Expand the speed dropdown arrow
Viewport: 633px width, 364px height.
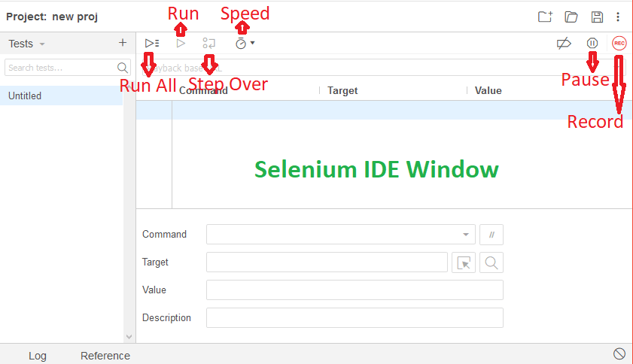[252, 43]
